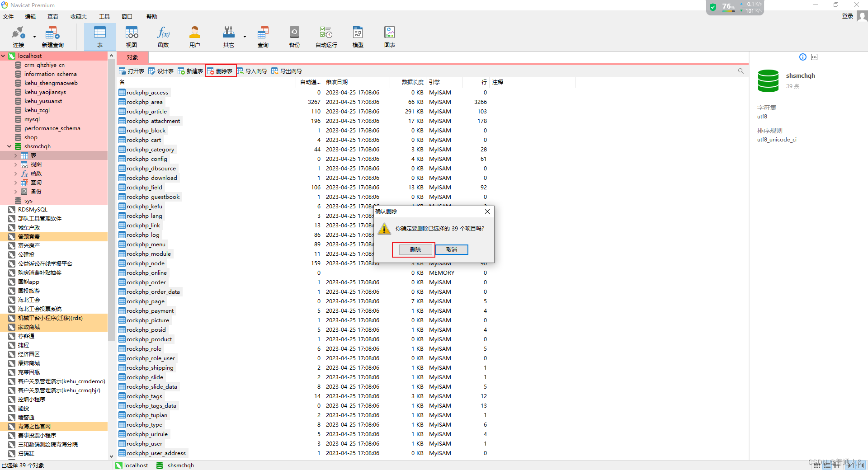Click the connection tree scrollbar down arrow
Image resolution: width=868 pixels, height=470 pixels.
pos(111,456)
